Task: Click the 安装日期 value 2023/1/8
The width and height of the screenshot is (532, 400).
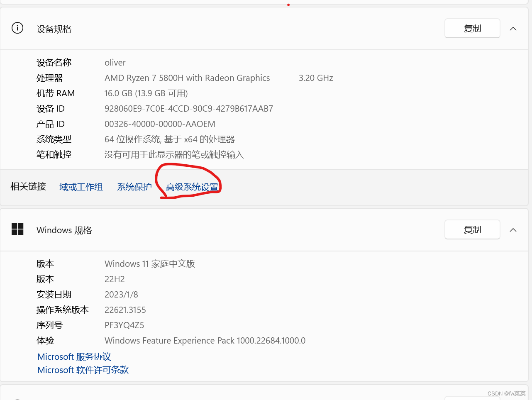Action: point(121,294)
